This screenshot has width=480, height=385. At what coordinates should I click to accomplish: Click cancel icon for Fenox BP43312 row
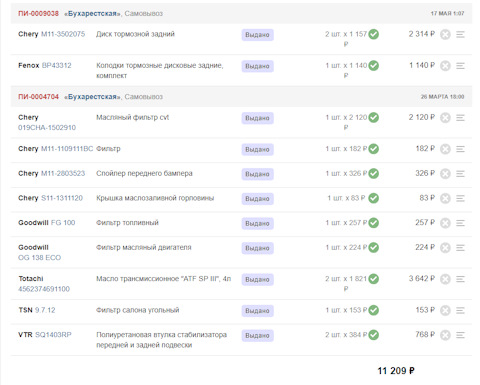click(445, 66)
